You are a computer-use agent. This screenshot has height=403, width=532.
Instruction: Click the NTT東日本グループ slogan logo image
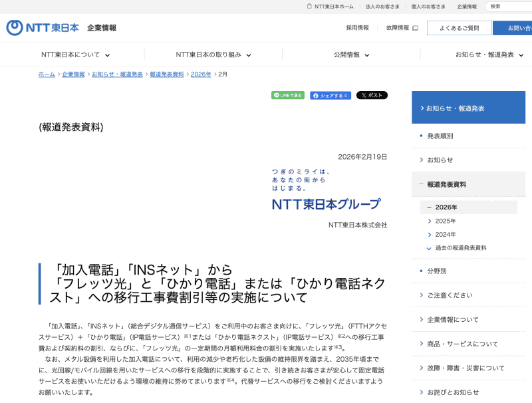[327, 190]
